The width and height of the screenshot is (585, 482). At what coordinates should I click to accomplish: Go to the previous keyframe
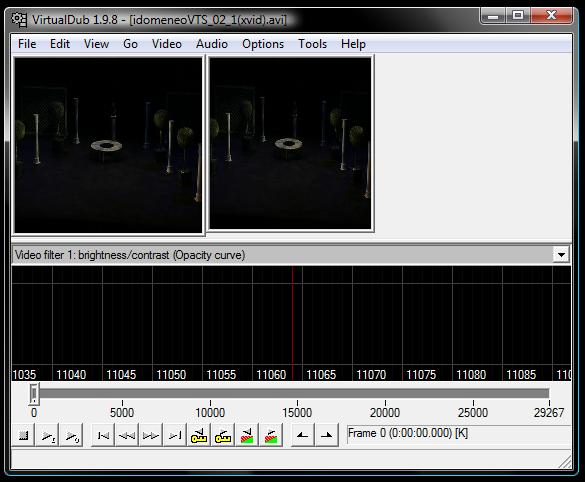pyautogui.click(x=199, y=435)
